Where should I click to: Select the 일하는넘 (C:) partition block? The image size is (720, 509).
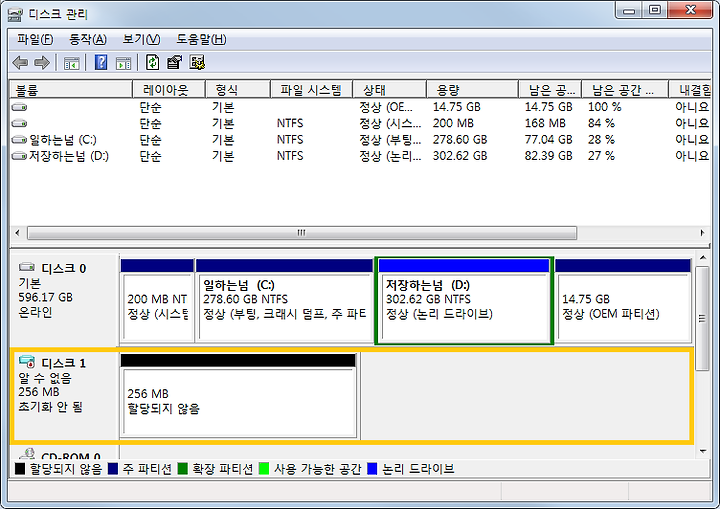click(x=284, y=301)
